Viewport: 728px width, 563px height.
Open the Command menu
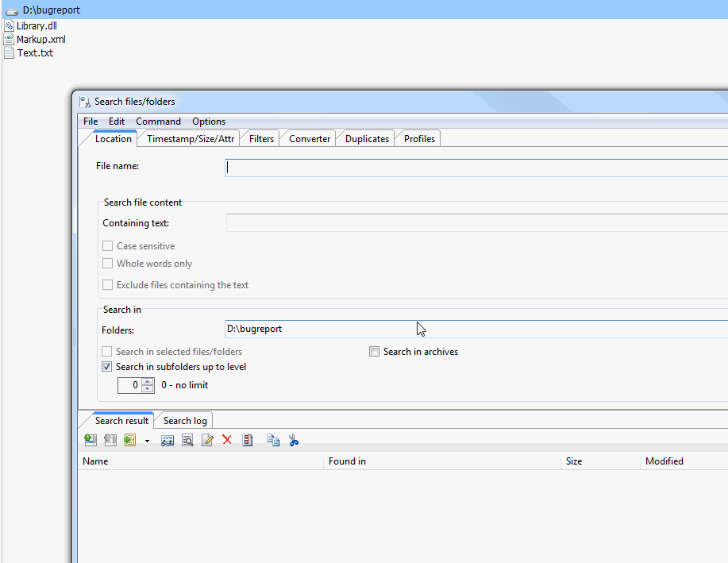(158, 121)
